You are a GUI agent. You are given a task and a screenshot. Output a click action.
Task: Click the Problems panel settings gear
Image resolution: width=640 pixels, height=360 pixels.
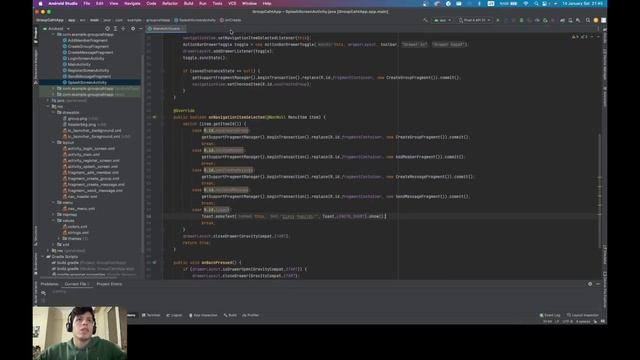[x=590, y=284]
